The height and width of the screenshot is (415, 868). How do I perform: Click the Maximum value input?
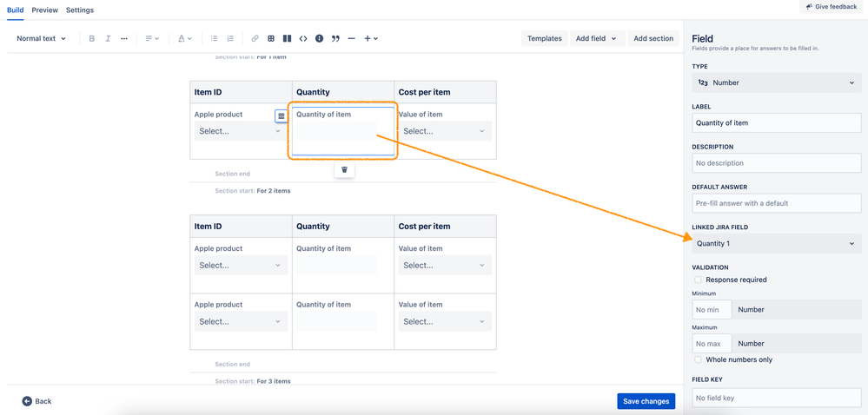[x=712, y=344]
